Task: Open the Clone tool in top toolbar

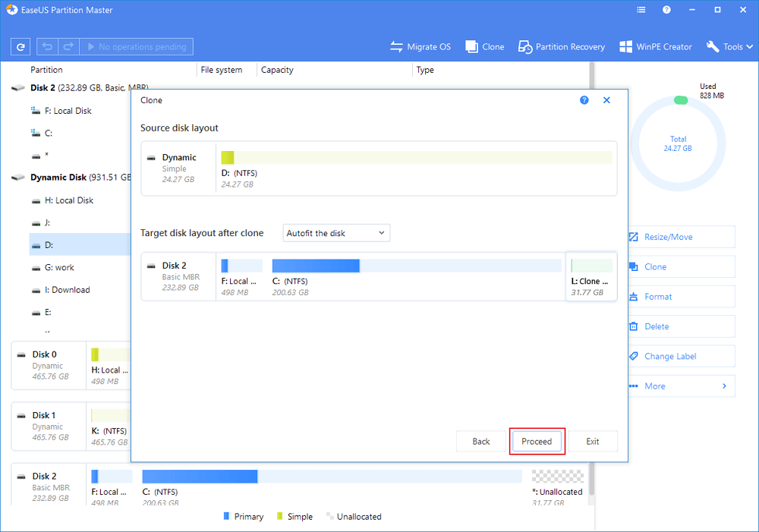Action: 485,47
